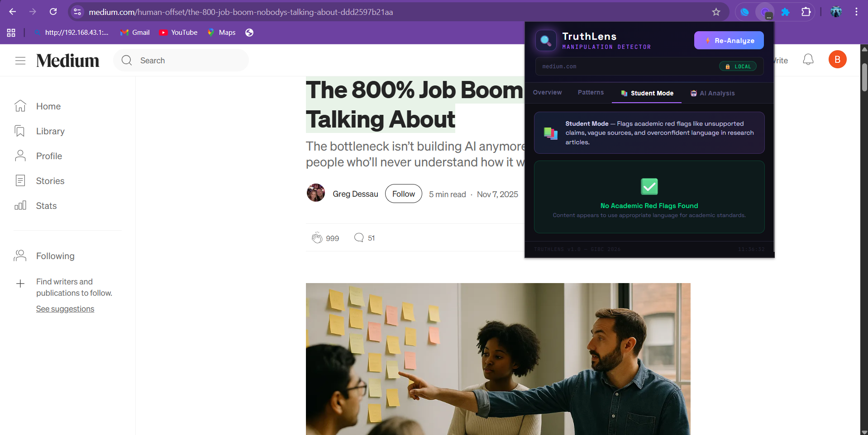Image resolution: width=868 pixels, height=435 pixels.
Task: Open the comments bubble icon
Action: coord(359,237)
